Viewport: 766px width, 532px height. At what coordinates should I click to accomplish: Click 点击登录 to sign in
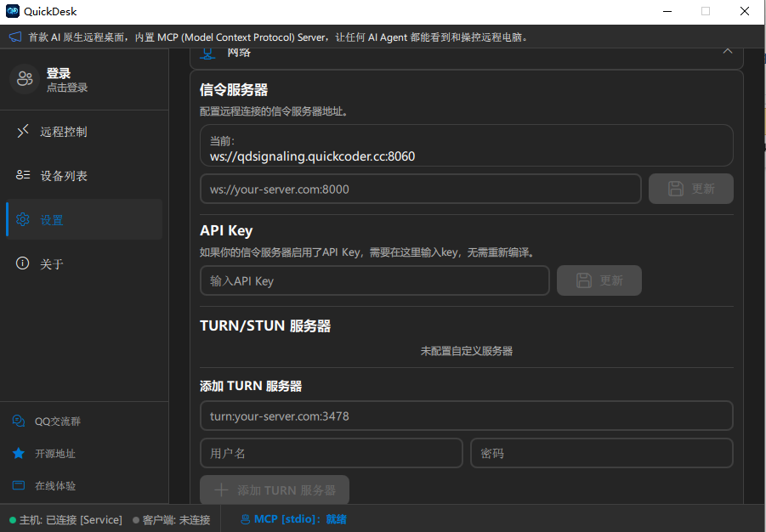67,88
